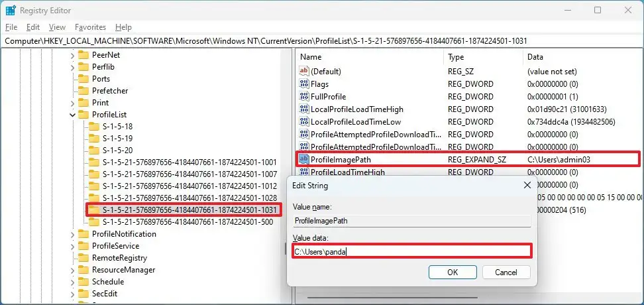The image size is (644, 305).
Task: Click the (value not set) data cell
Action: (552, 72)
